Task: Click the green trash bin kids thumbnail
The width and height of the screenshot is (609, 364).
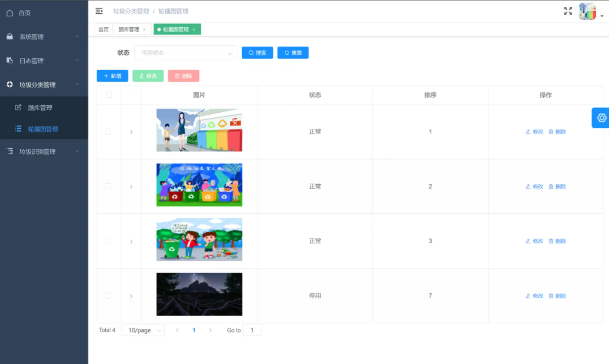Action: pyautogui.click(x=199, y=240)
